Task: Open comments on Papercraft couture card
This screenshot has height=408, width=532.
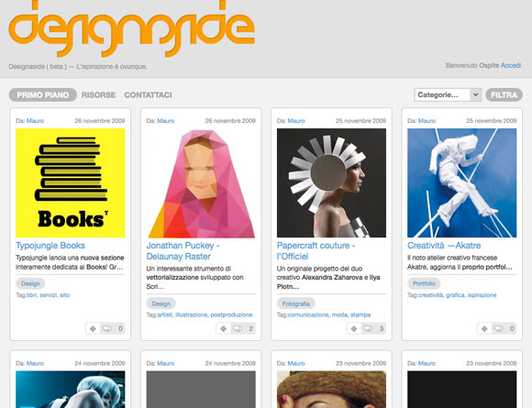Action: (x=368, y=328)
